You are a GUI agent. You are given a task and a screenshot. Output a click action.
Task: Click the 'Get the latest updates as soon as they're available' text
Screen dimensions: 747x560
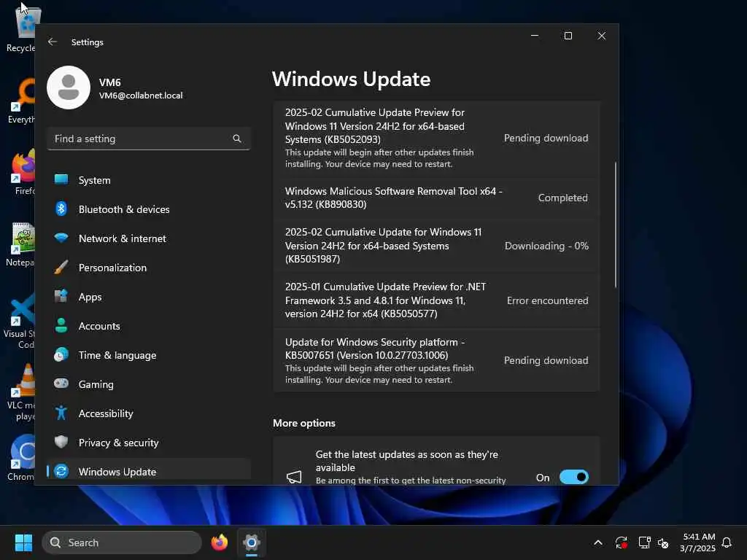407,461
